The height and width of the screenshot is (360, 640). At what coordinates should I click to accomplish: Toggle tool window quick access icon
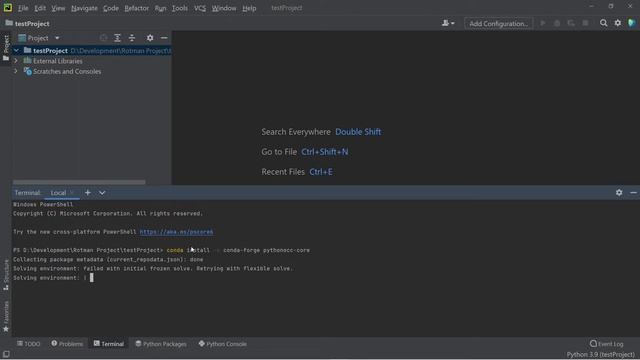[x=6, y=354]
